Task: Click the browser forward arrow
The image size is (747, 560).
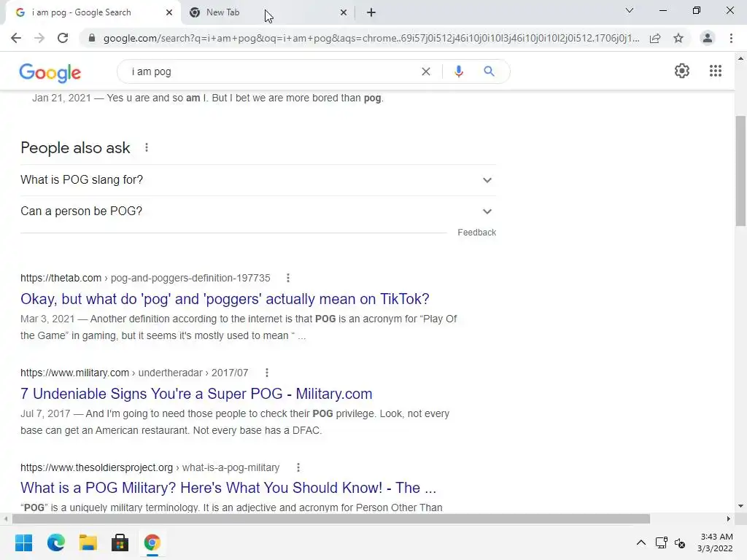Action: (x=39, y=38)
